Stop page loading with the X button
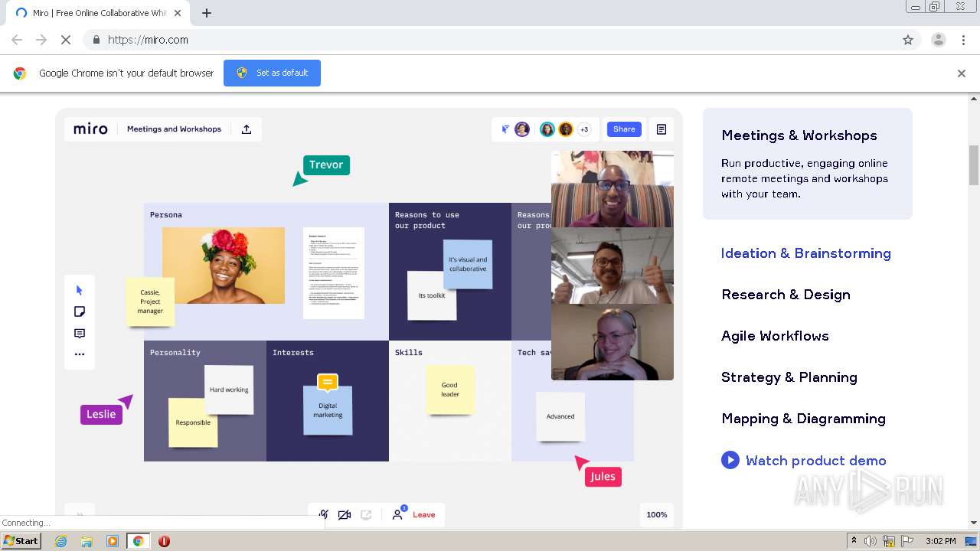980x551 pixels. [x=65, y=40]
